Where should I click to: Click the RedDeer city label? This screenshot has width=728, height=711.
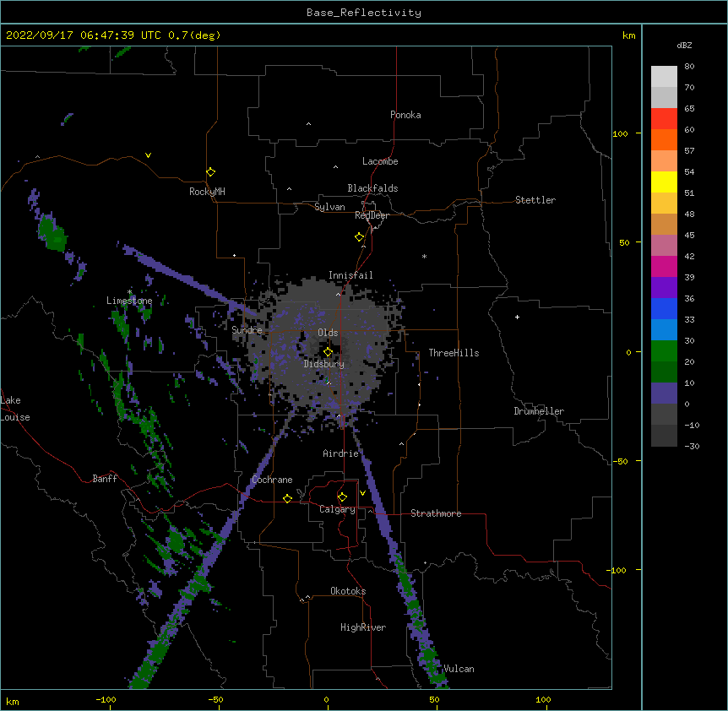(372, 215)
